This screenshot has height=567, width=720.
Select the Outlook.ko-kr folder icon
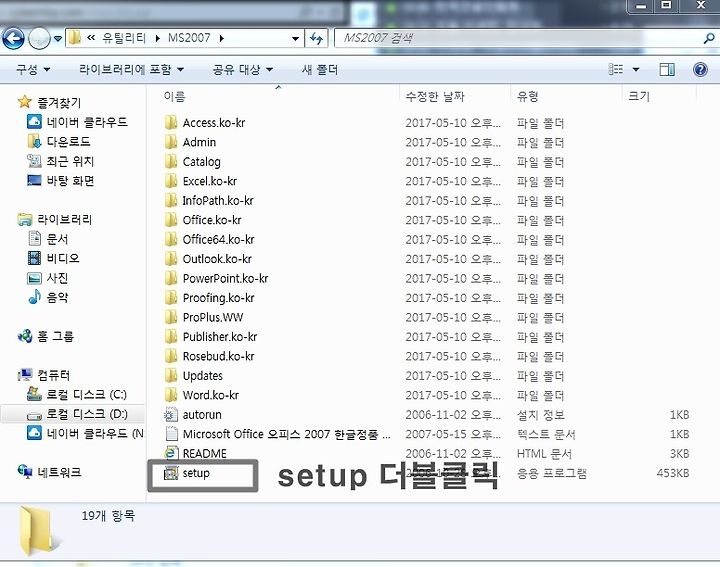171,258
